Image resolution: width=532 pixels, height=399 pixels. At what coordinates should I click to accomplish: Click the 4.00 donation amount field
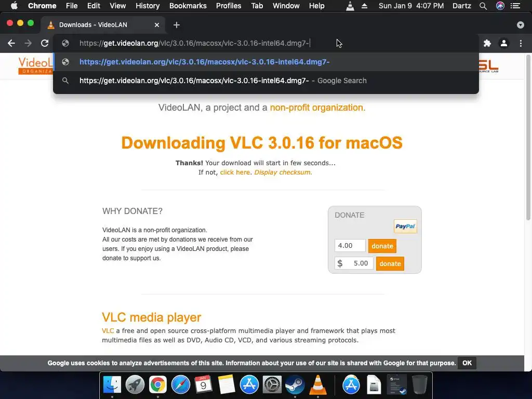(350, 246)
